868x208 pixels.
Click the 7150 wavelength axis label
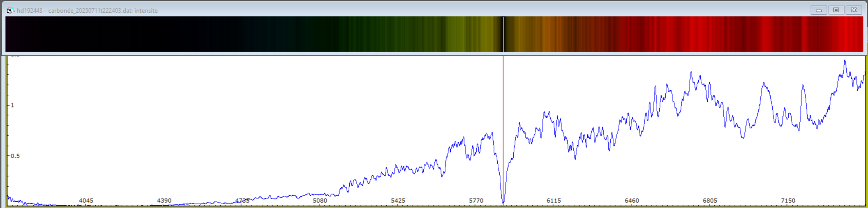click(x=788, y=201)
